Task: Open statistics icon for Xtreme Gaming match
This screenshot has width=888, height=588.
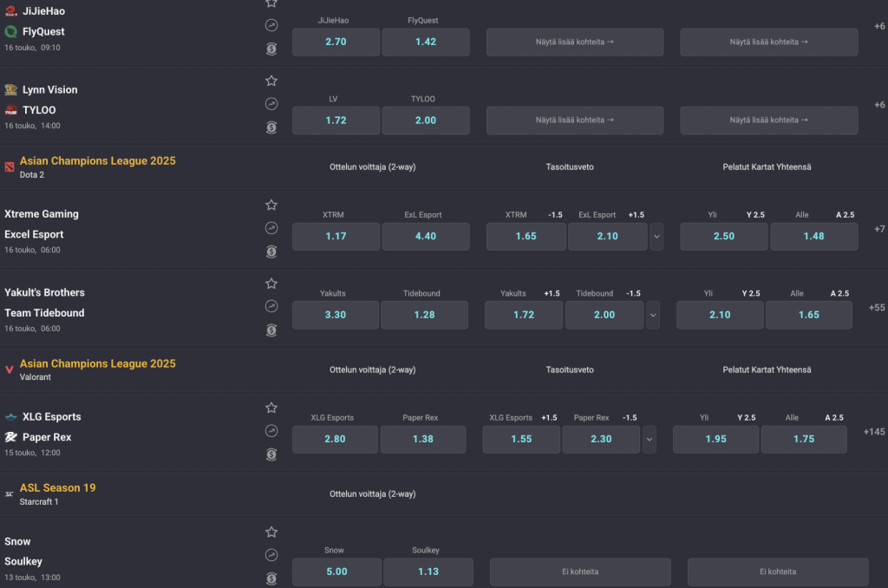Action: [271, 228]
